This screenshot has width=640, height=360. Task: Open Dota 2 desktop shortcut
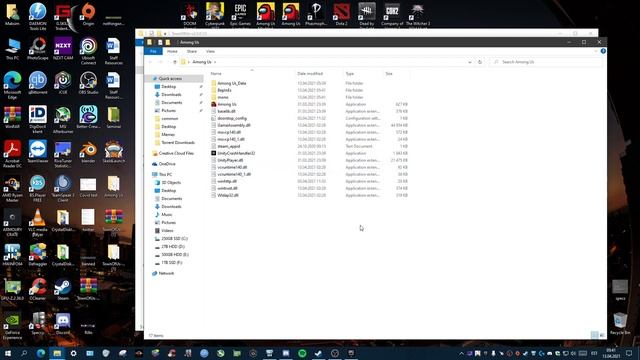coord(341,15)
